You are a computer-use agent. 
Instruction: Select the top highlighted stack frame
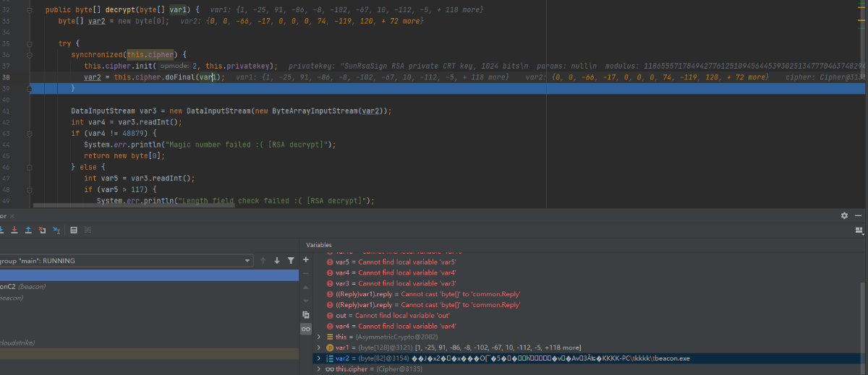149,275
